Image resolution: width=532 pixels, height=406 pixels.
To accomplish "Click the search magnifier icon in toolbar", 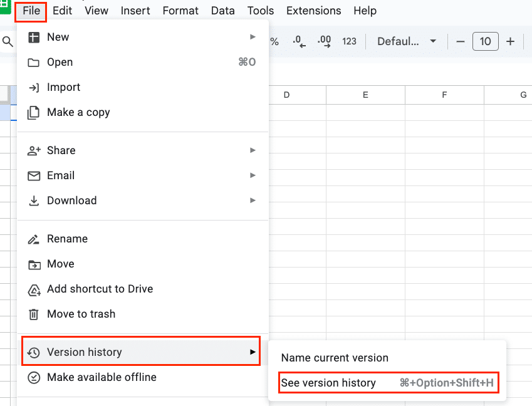I will 8,42.
